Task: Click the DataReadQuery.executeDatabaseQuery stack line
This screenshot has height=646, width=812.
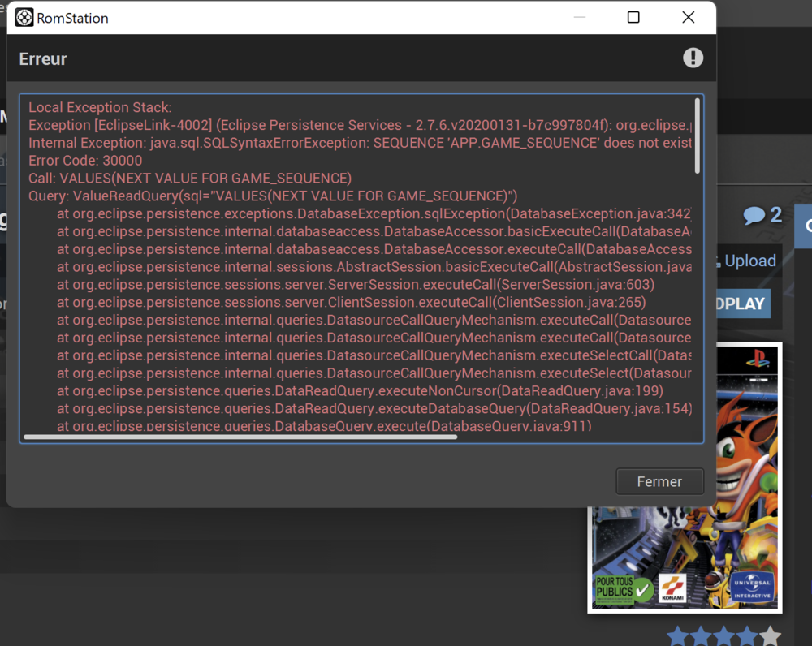Action: 374,408
